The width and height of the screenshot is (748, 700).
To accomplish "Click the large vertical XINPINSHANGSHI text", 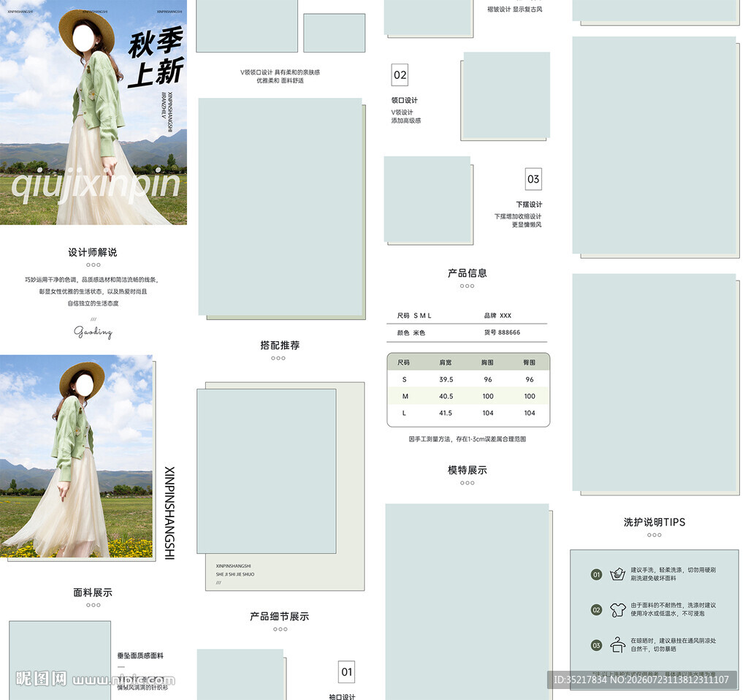I will (x=169, y=513).
